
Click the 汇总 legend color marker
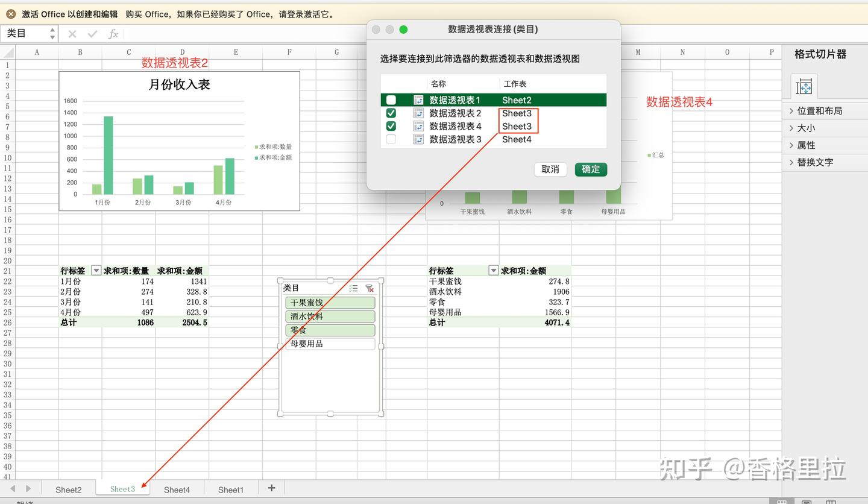pos(649,156)
